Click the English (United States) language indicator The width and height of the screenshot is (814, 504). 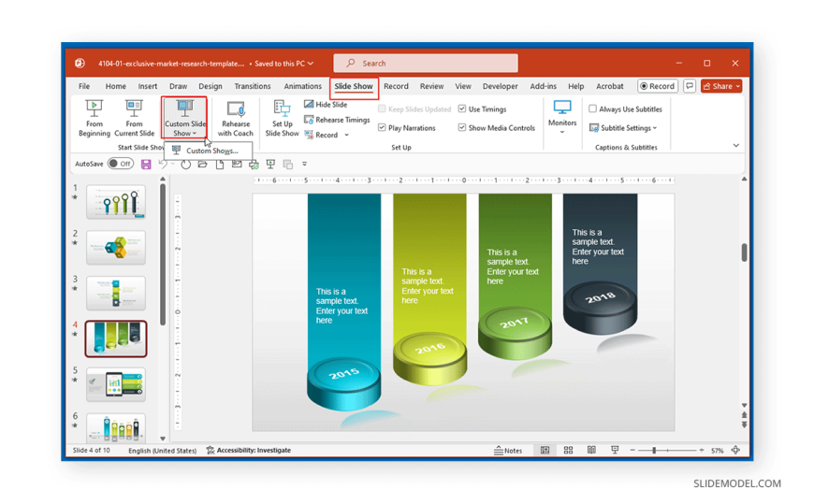163,450
